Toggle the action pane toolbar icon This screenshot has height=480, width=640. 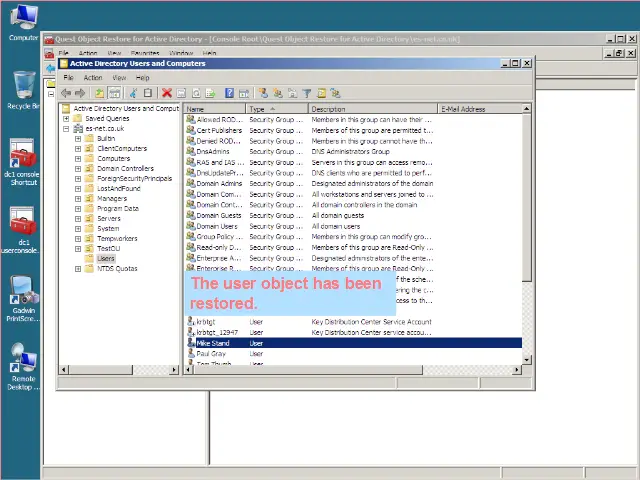point(244,93)
